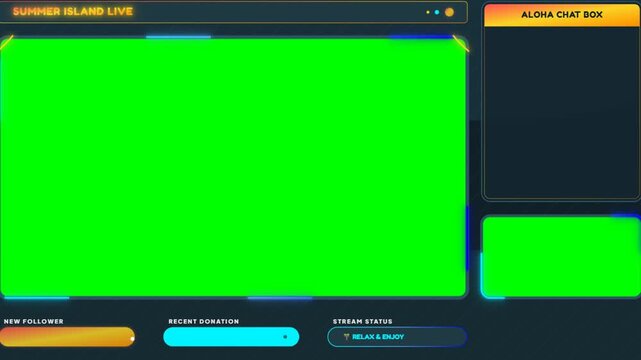Click the large orange dot in title bar
The width and height of the screenshot is (641, 360).
click(x=449, y=12)
